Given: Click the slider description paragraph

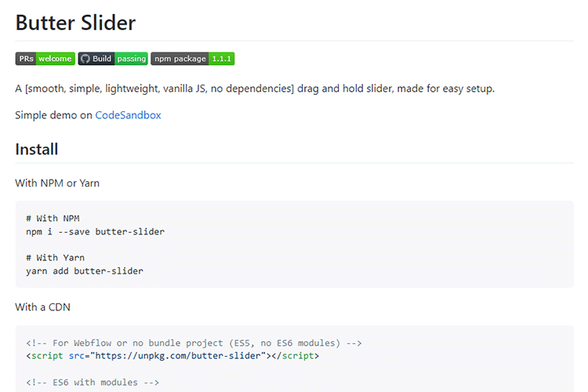Looking at the screenshot, I should [x=255, y=88].
